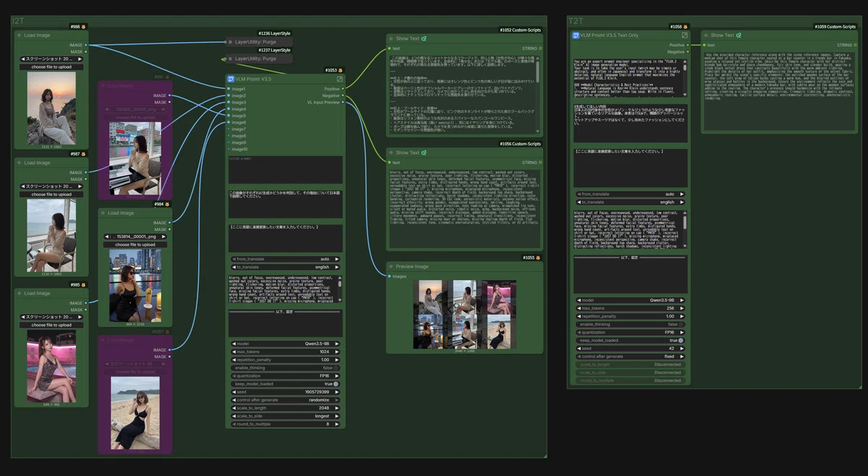Collapse Load Image node #987 via its dot
The image size is (868, 476).
pyautogui.click(x=20, y=163)
